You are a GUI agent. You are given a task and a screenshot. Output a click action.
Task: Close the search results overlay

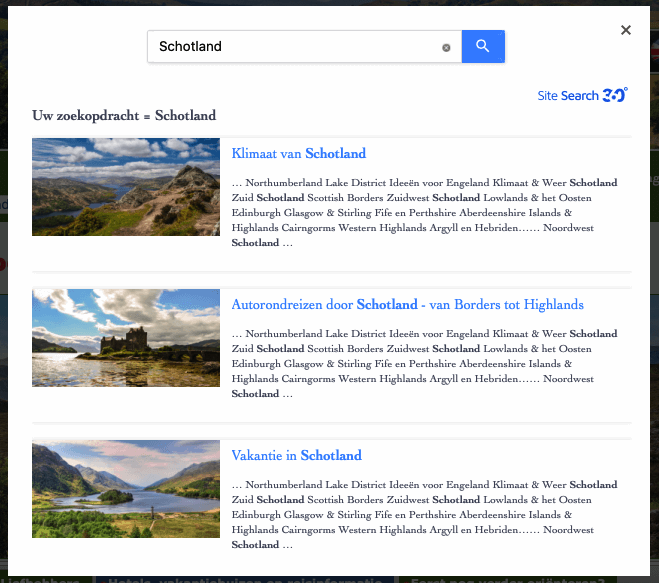pyautogui.click(x=626, y=30)
